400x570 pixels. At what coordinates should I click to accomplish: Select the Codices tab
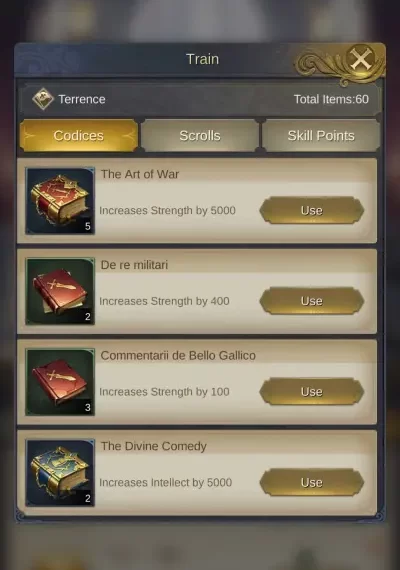[x=79, y=136]
